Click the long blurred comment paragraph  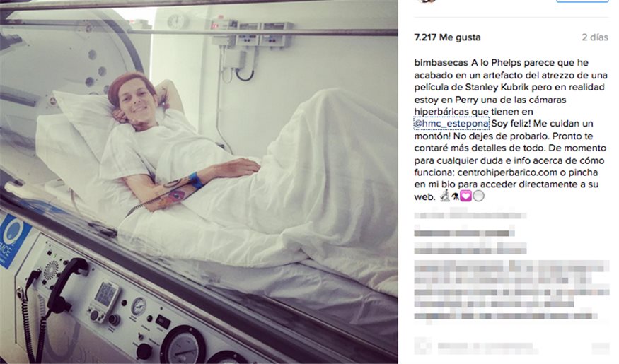[511, 290]
